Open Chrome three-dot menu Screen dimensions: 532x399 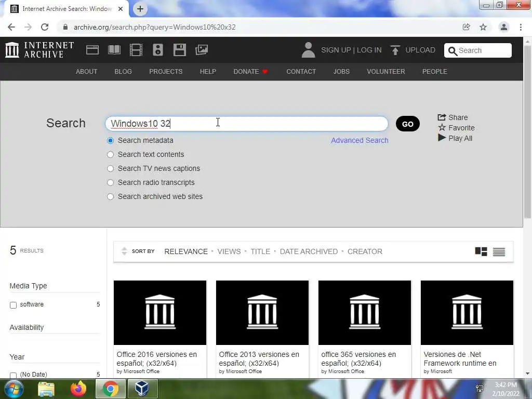point(521,27)
